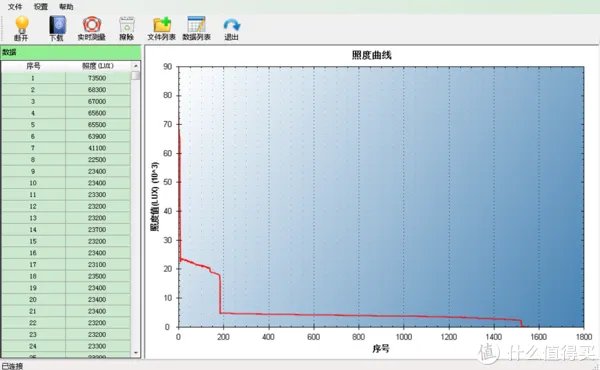Click the data table scrollbar thumb
Viewport: 600px width, 370px height.
click(x=136, y=75)
